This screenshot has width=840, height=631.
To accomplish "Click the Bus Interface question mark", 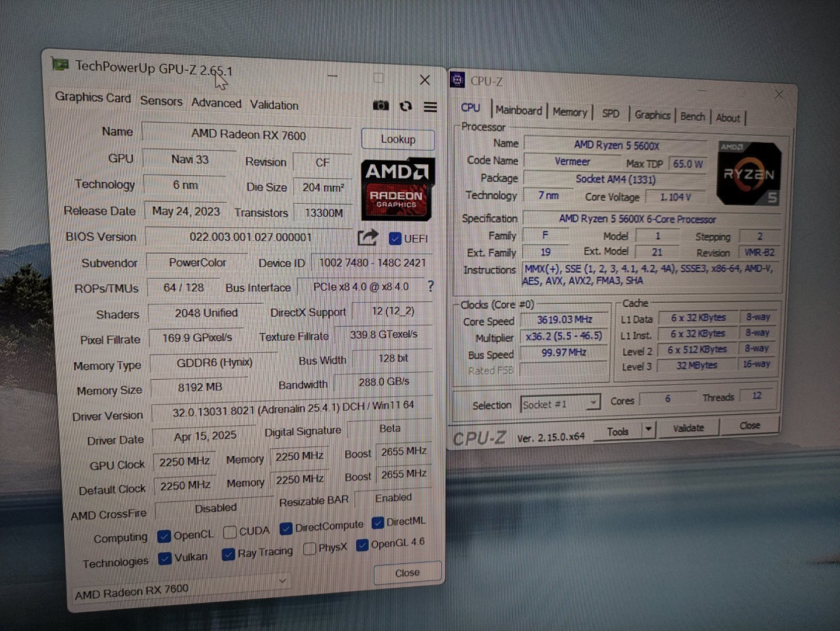I will click(x=431, y=286).
